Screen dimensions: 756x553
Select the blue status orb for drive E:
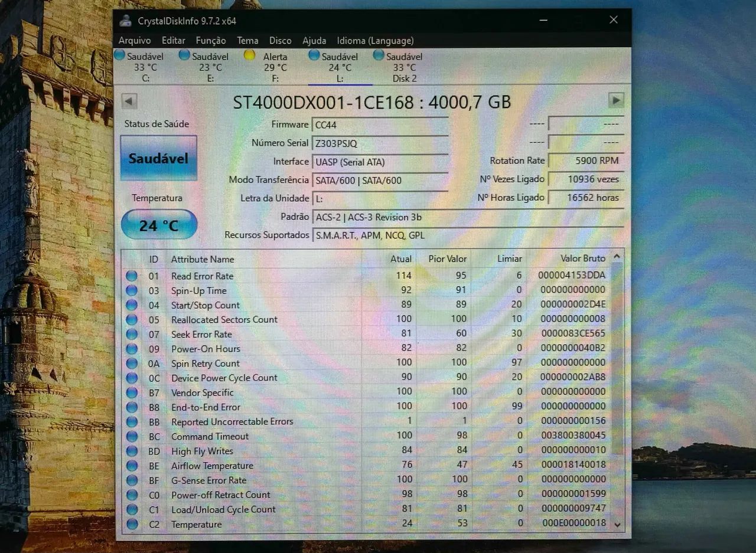184,55
